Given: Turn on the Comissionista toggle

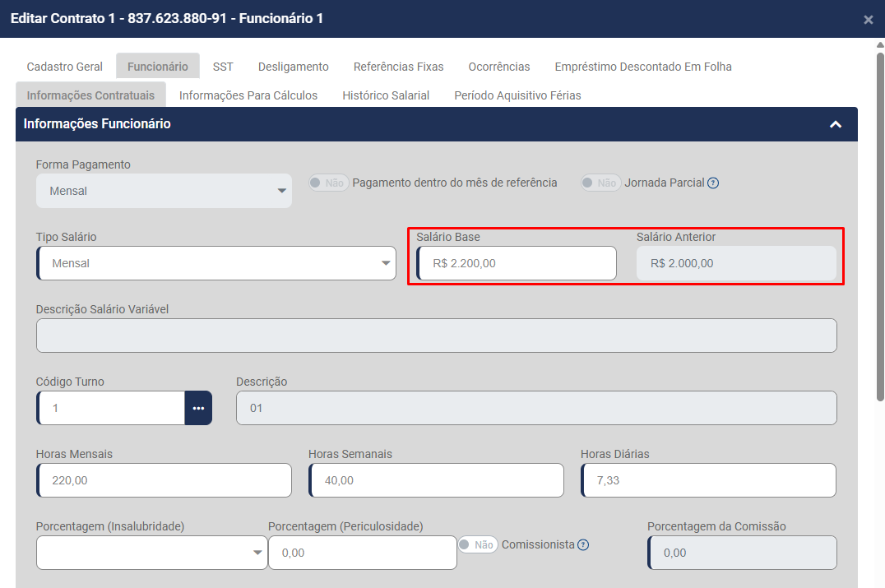Looking at the screenshot, I should coord(478,544).
